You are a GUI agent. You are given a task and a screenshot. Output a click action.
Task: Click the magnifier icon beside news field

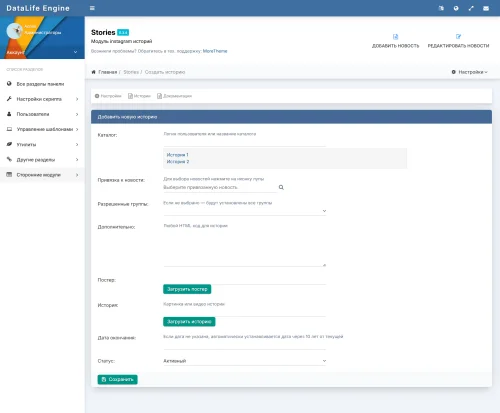point(281,187)
